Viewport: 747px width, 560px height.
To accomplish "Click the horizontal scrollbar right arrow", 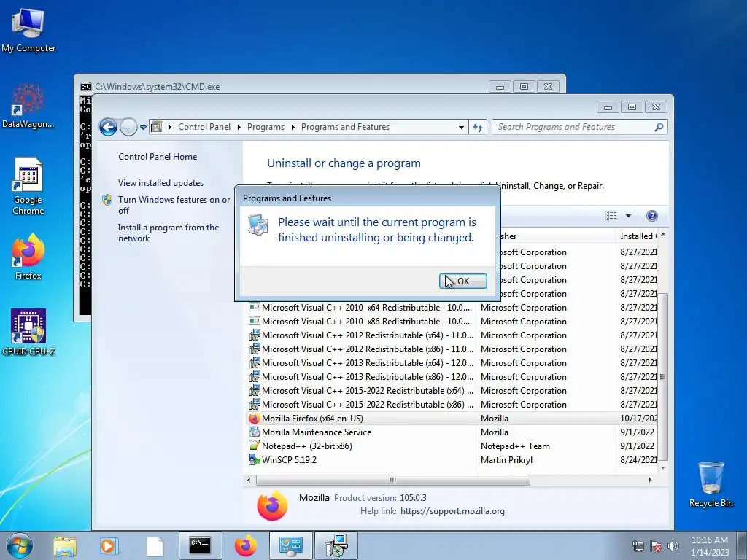I will point(650,480).
